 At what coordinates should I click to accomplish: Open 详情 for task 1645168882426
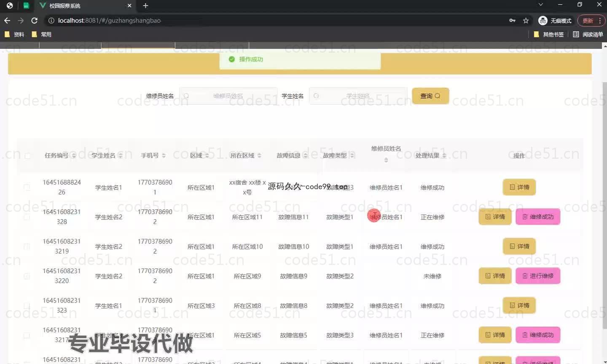519,187
